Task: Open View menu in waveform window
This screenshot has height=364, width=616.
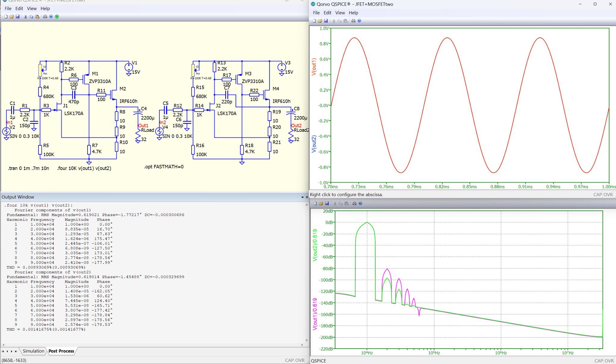Action: click(340, 13)
